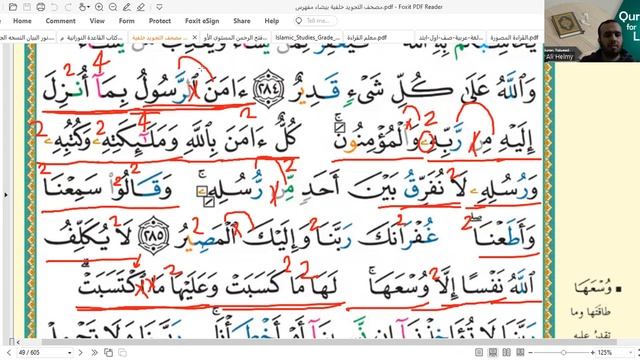
Task: Select facing pages view mode icon
Action: 507,352
